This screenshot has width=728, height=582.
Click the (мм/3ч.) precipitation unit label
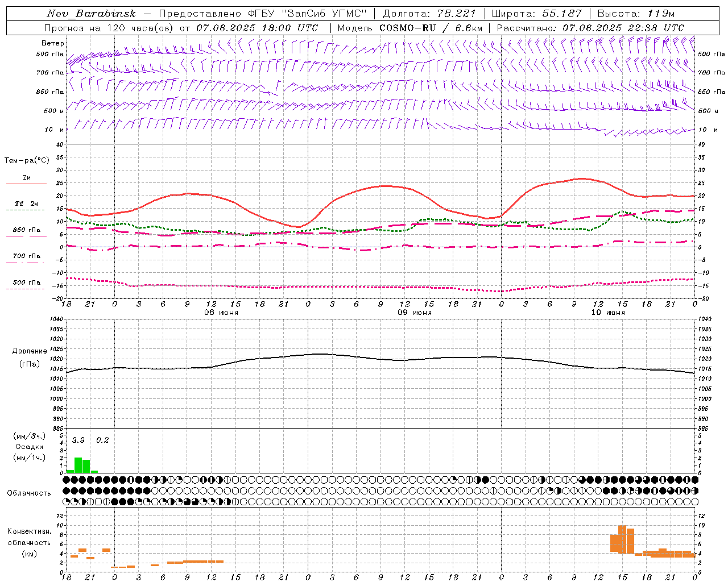pyautogui.click(x=30, y=436)
